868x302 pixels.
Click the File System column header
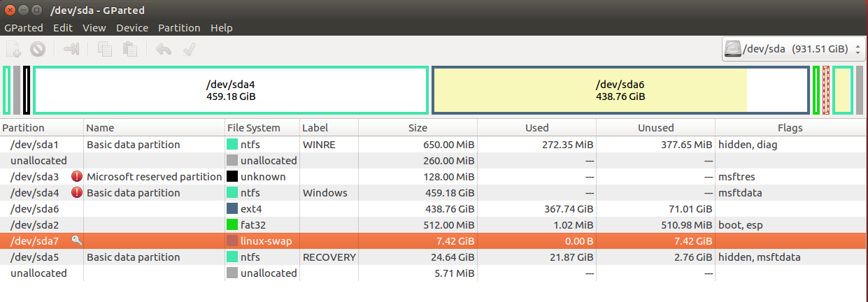point(253,128)
